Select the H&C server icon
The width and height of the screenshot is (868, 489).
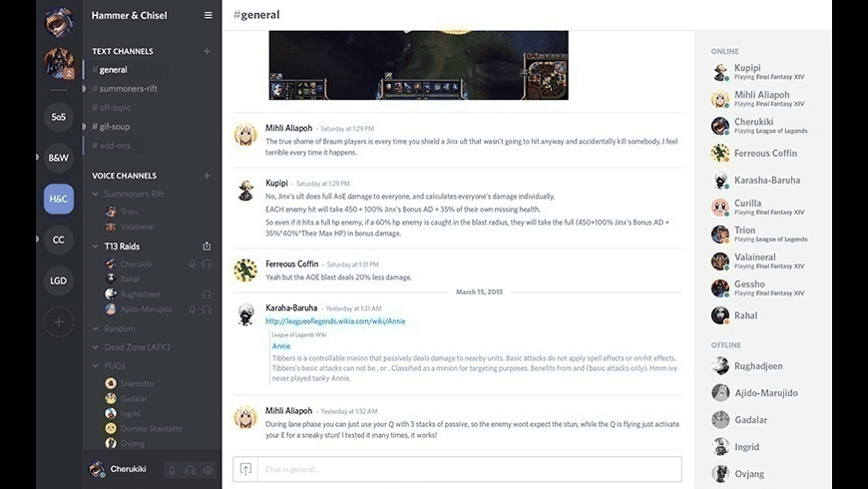click(x=59, y=199)
